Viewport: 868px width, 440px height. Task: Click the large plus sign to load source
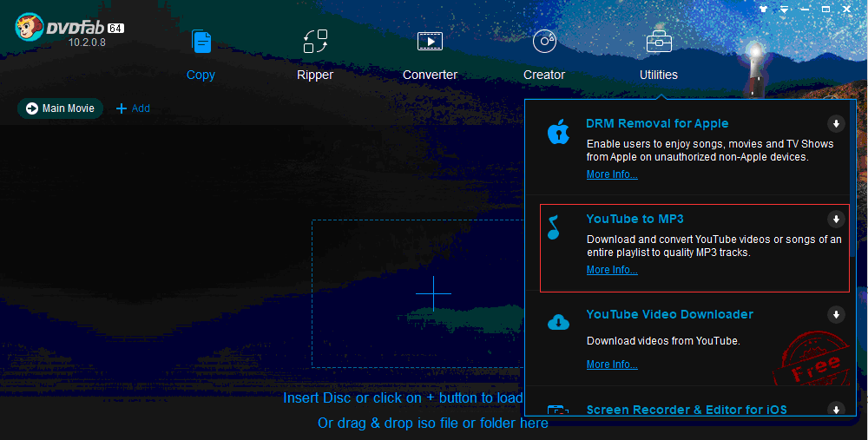pyautogui.click(x=433, y=293)
